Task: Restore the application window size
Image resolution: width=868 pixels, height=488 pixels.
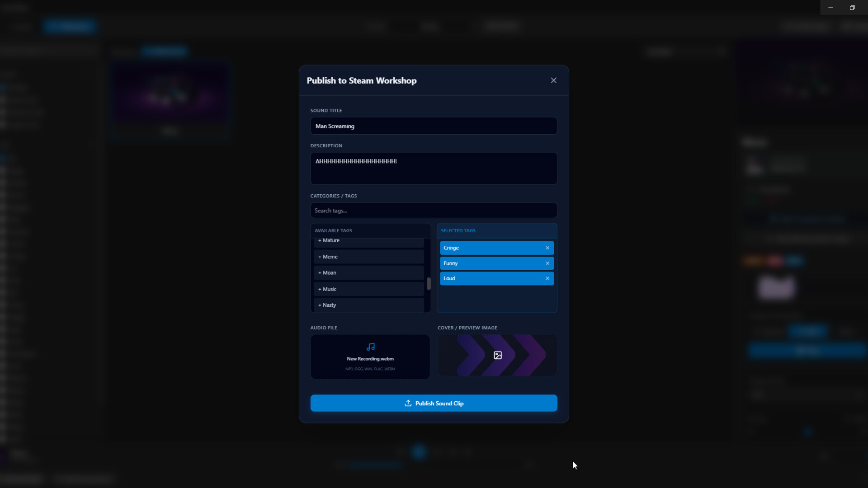Action: point(852,8)
